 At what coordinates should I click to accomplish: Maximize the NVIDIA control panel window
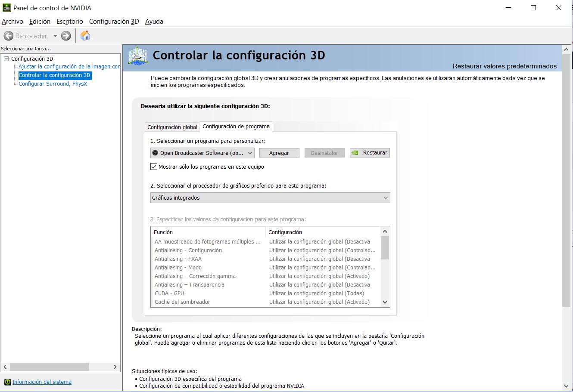click(533, 8)
